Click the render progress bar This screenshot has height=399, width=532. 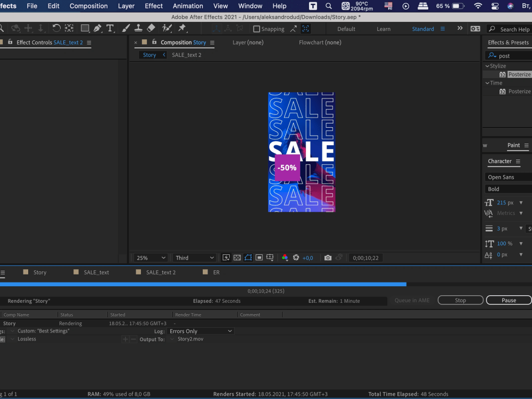click(x=266, y=284)
